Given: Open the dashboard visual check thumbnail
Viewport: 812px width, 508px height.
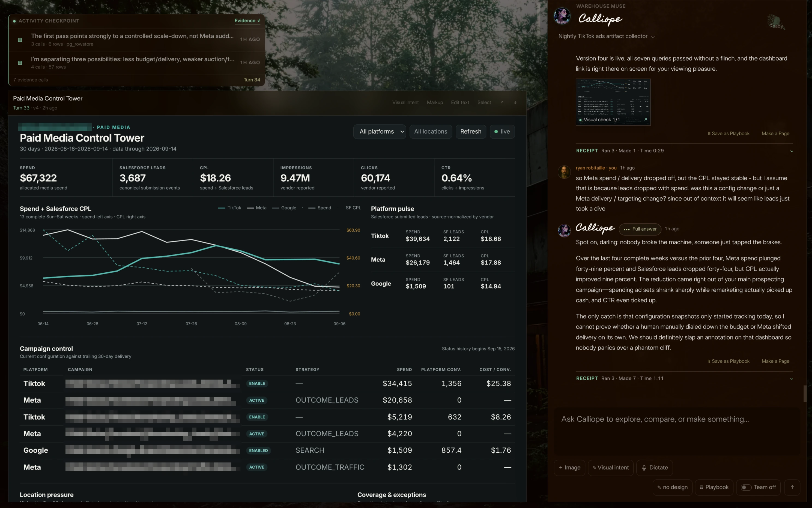Looking at the screenshot, I should pos(613,102).
